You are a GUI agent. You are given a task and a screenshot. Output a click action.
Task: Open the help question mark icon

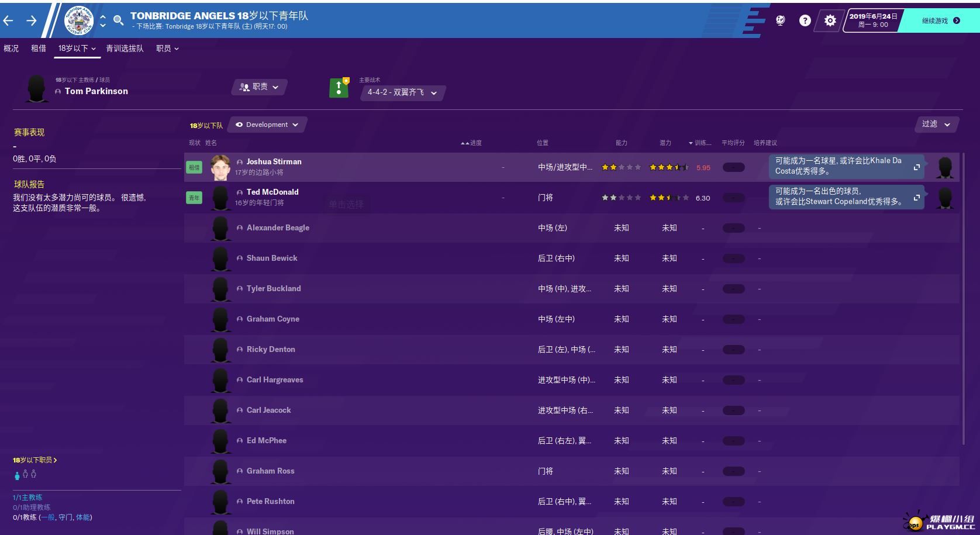pos(805,20)
